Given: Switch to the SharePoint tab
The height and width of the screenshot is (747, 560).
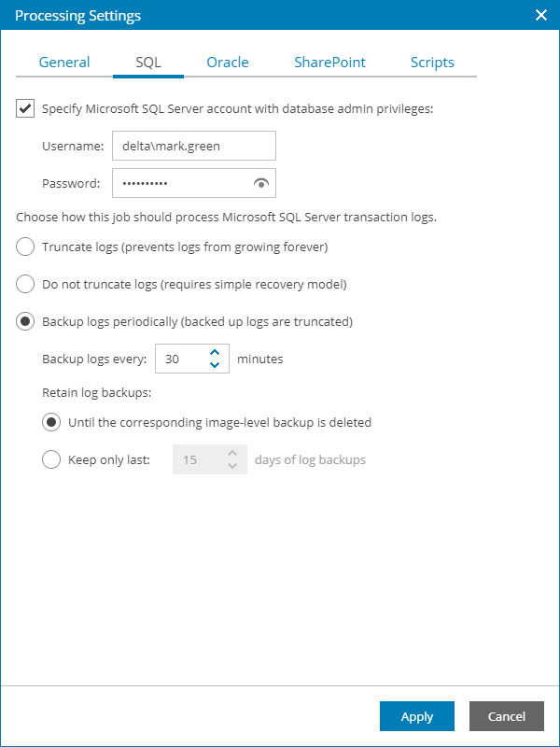Looking at the screenshot, I should pos(329,62).
